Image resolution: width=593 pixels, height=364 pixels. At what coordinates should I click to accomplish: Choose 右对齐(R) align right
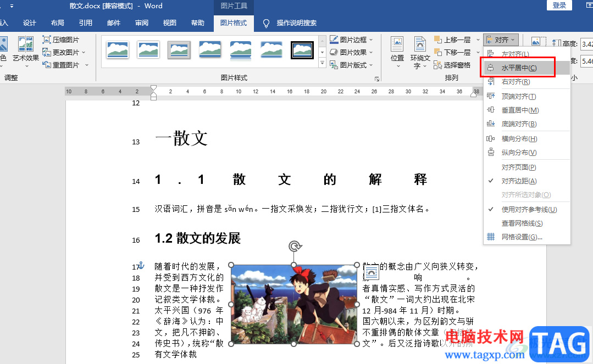click(527, 82)
